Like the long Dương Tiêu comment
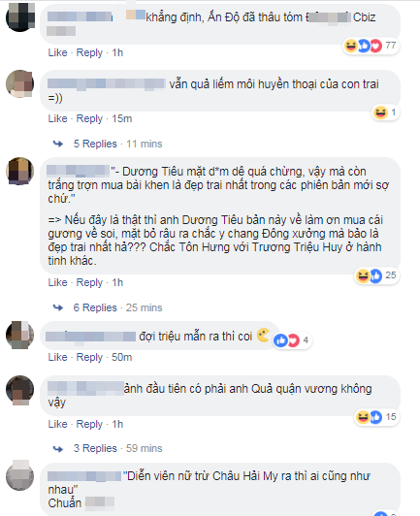 (57, 282)
